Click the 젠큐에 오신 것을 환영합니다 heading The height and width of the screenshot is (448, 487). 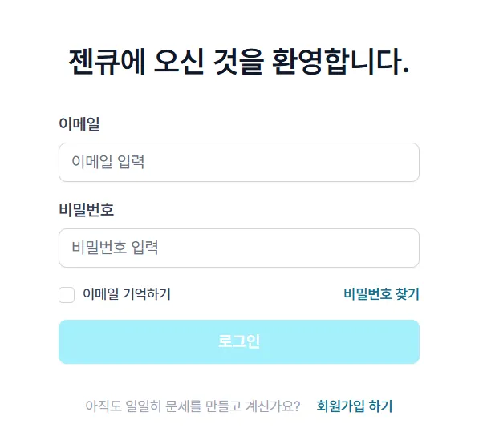[x=239, y=62]
